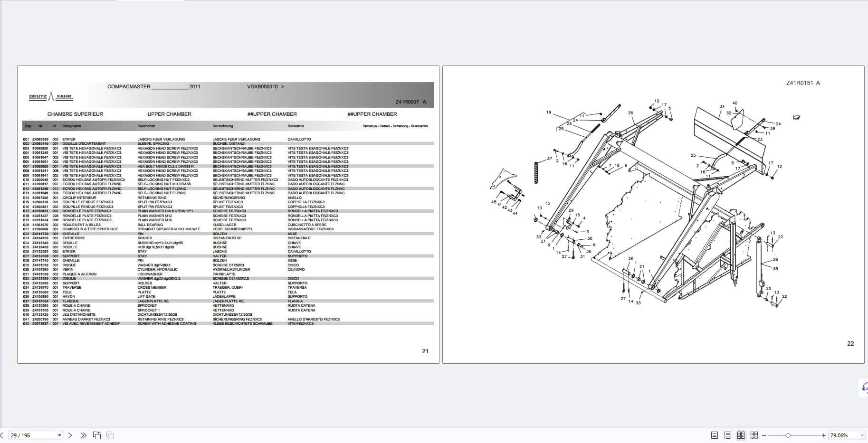Click 'CROSS MEMBER' description

152,288
